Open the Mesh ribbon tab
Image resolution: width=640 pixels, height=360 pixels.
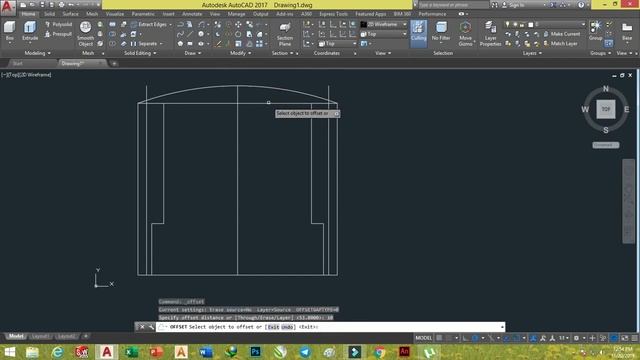92,14
